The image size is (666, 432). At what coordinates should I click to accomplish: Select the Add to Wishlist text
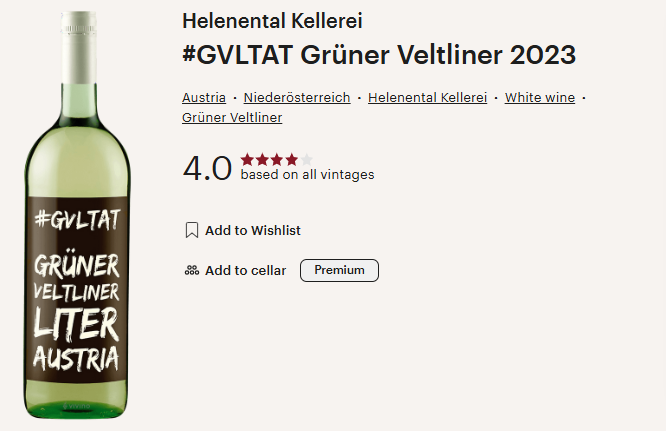pyautogui.click(x=253, y=230)
